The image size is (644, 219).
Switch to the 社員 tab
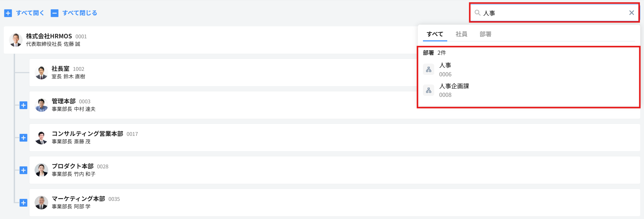tap(461, 34)
